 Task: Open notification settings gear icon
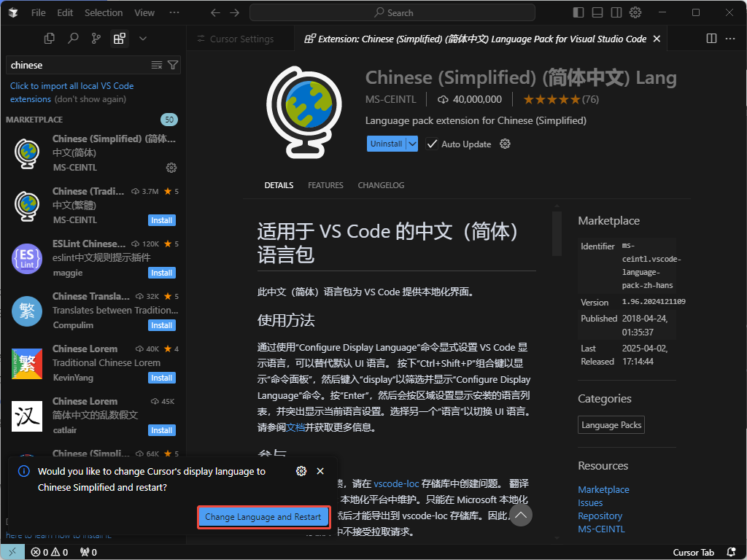(301, 471)
